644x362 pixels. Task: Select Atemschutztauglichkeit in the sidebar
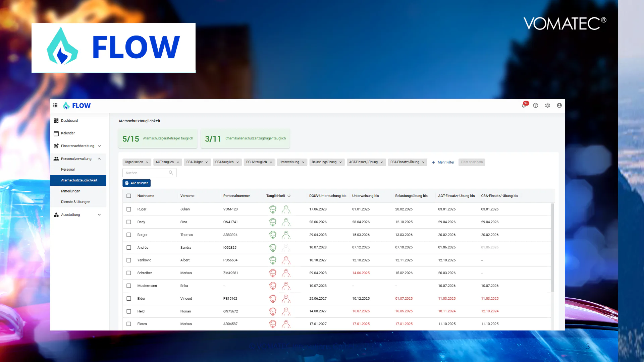78,180
